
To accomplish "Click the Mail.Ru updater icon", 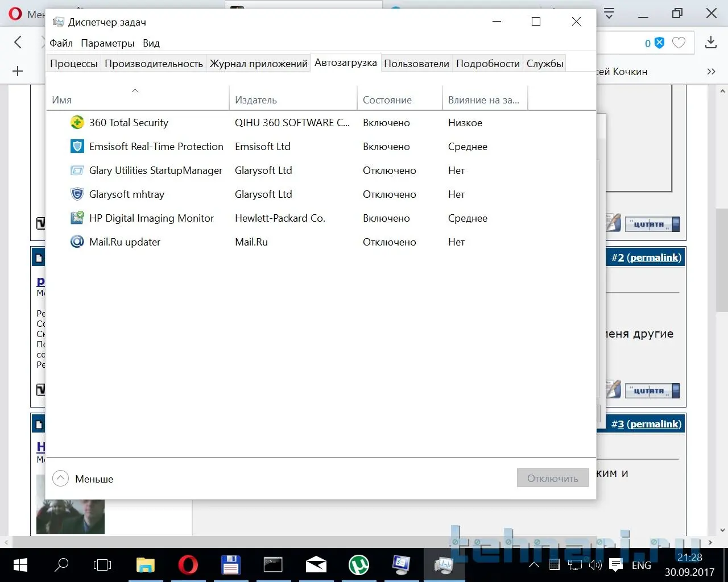I will (x=77, y=242).
